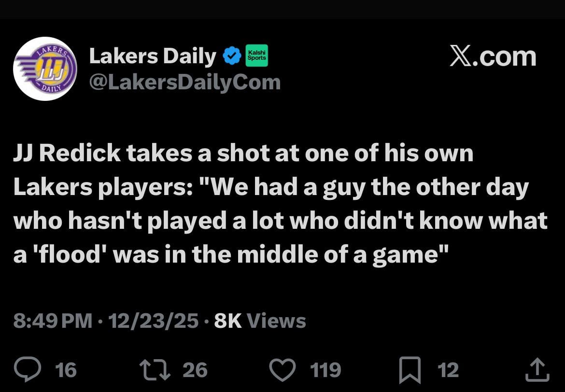565x392 pixels.
Task: Click the 16 replies count
Action: coord(66,370)
